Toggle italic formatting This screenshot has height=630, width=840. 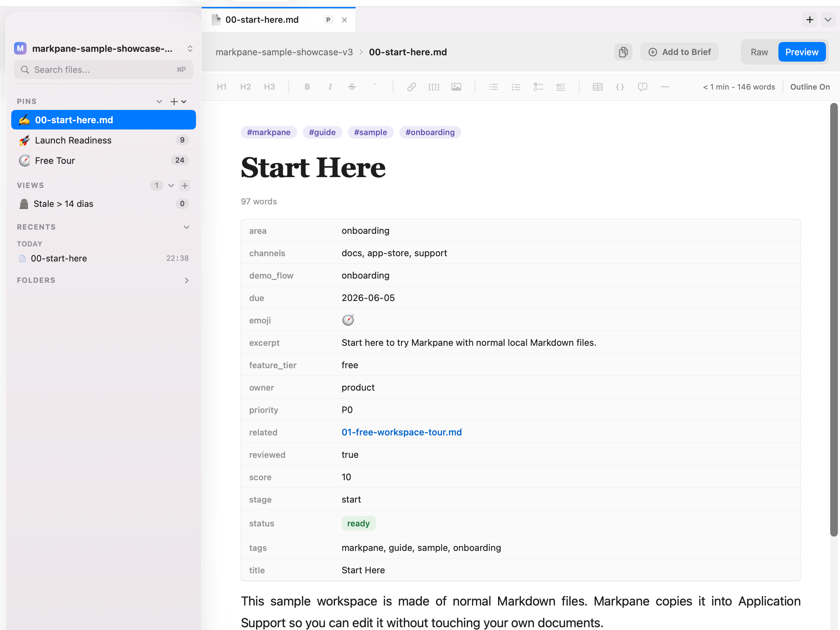(330, 86)
